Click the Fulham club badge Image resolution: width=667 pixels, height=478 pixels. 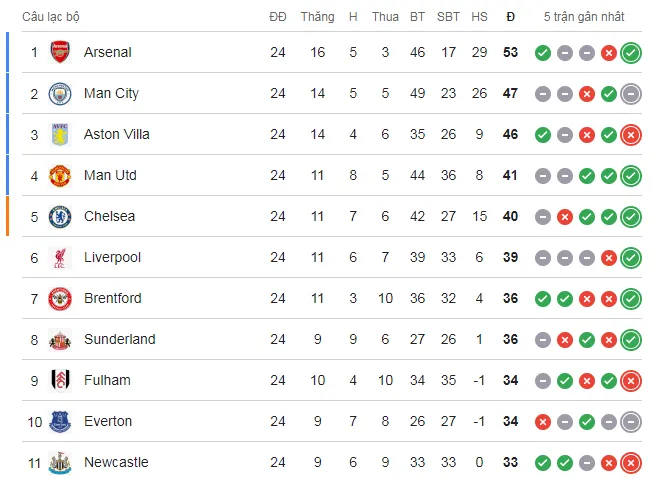tap(61, 380)
